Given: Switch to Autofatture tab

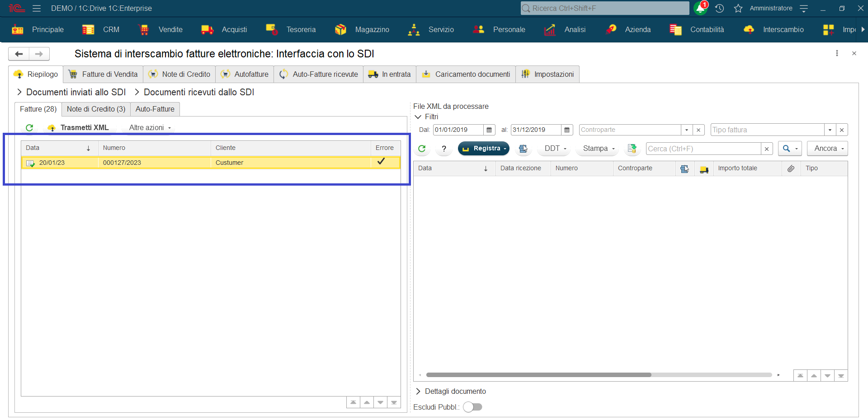Looking at the screenshot, I should (x=245, y=74).
